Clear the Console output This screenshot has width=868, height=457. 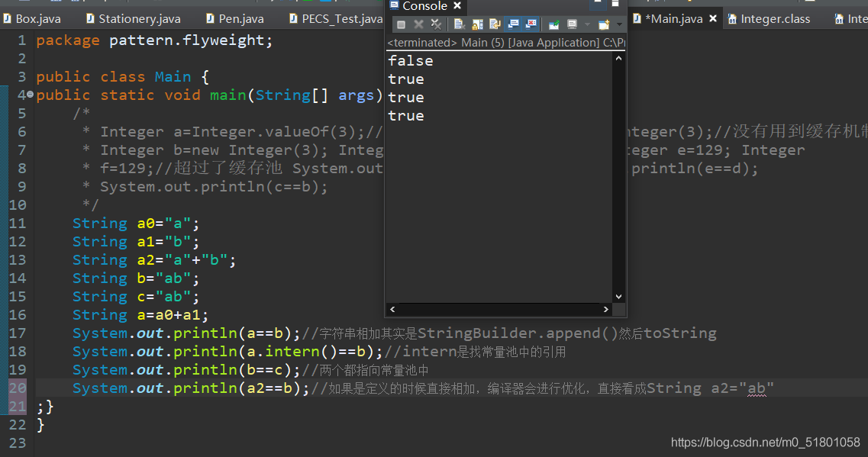click(x=460, y=24)
